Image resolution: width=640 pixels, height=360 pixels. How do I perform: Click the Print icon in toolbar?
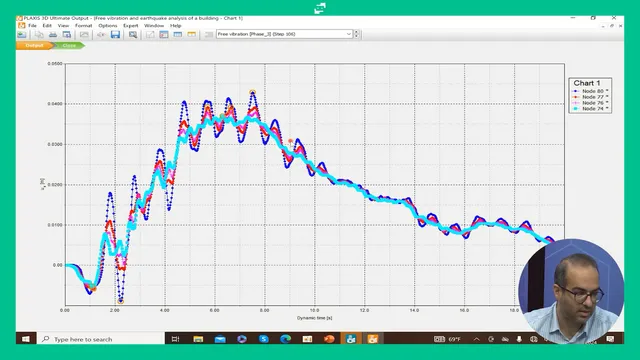coord(53,35)
